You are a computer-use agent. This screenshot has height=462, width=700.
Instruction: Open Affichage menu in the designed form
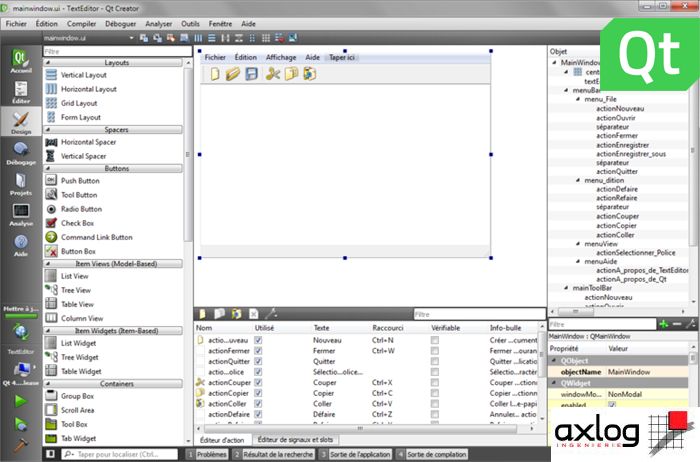click(281, 57)
